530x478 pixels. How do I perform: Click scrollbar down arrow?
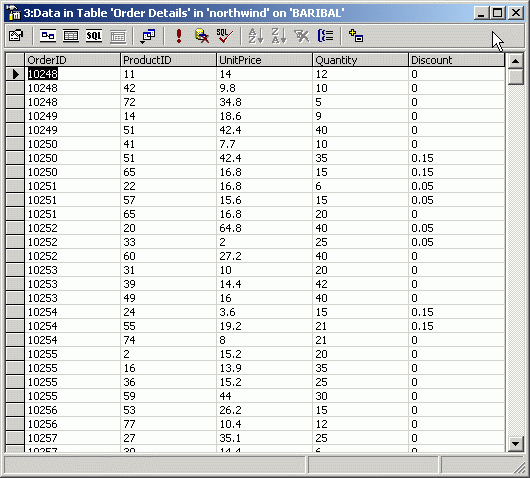pyautogui.click(x=515, y=444)
